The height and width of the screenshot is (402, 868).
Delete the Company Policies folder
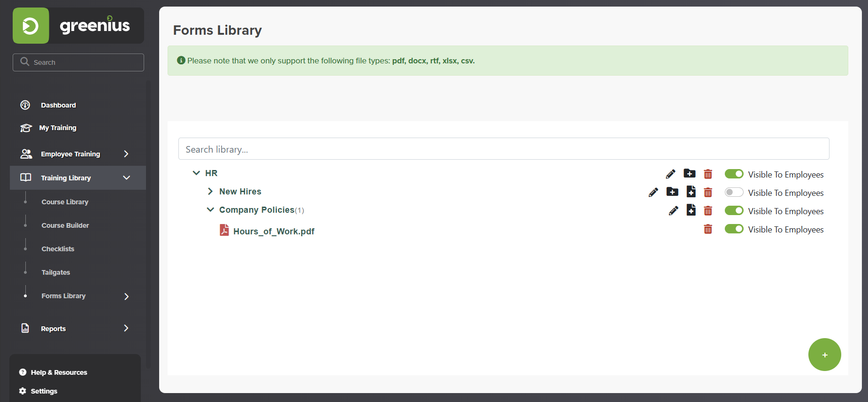[708, 211]
